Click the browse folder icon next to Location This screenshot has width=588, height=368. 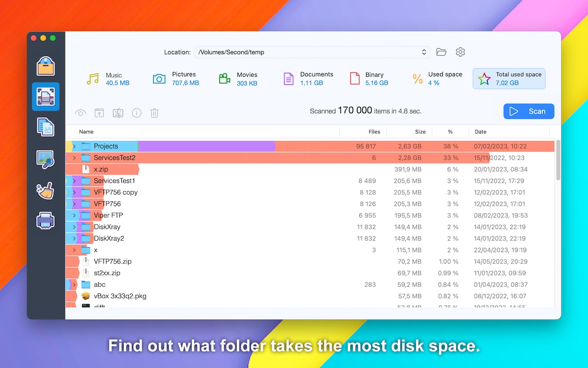(x=441, y=52)
